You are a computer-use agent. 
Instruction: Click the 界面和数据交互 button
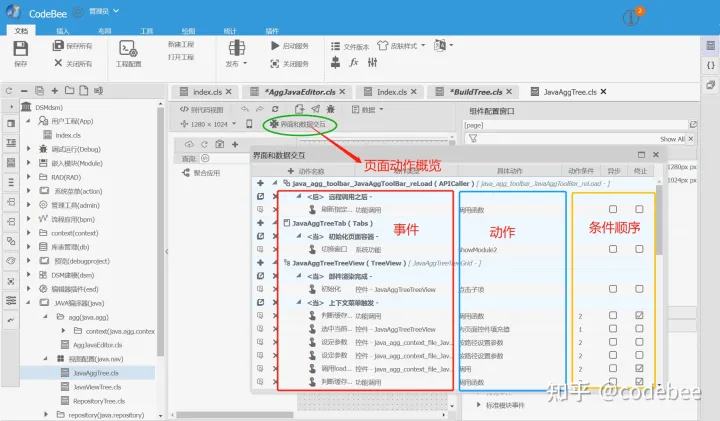pyautogui.click(x=298, y=124)
